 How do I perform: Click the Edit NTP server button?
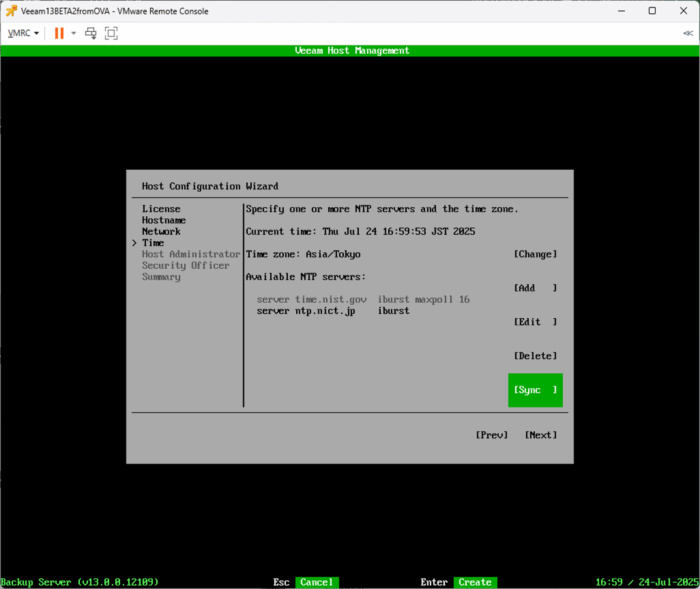(535, 322)
